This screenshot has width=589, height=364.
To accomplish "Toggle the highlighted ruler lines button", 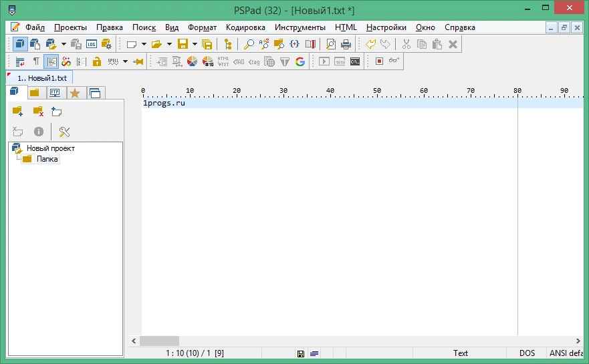I will (51, 61).
